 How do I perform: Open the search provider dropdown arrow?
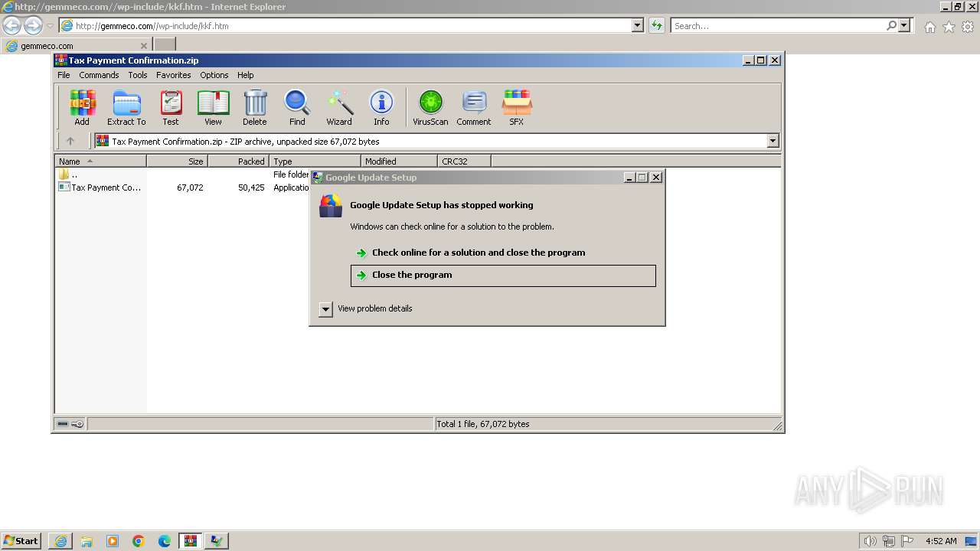coord(904,25)
